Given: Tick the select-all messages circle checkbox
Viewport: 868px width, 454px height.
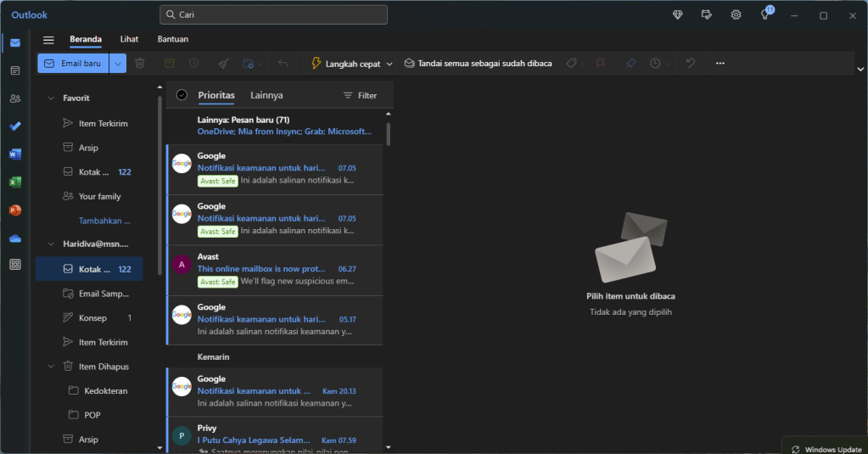Looking at the screenshot, I should coord(182,95).
